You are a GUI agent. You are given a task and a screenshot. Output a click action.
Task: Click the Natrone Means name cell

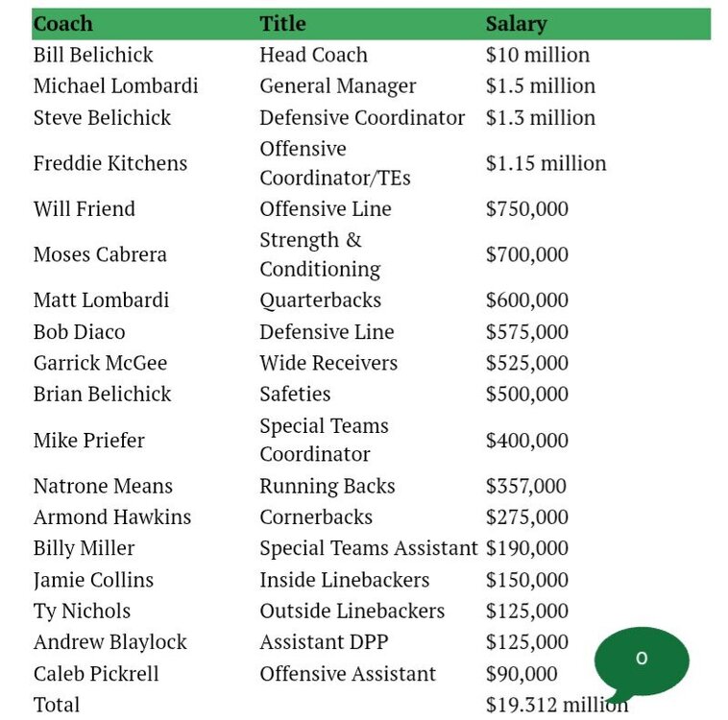click(x=103, y=486)
